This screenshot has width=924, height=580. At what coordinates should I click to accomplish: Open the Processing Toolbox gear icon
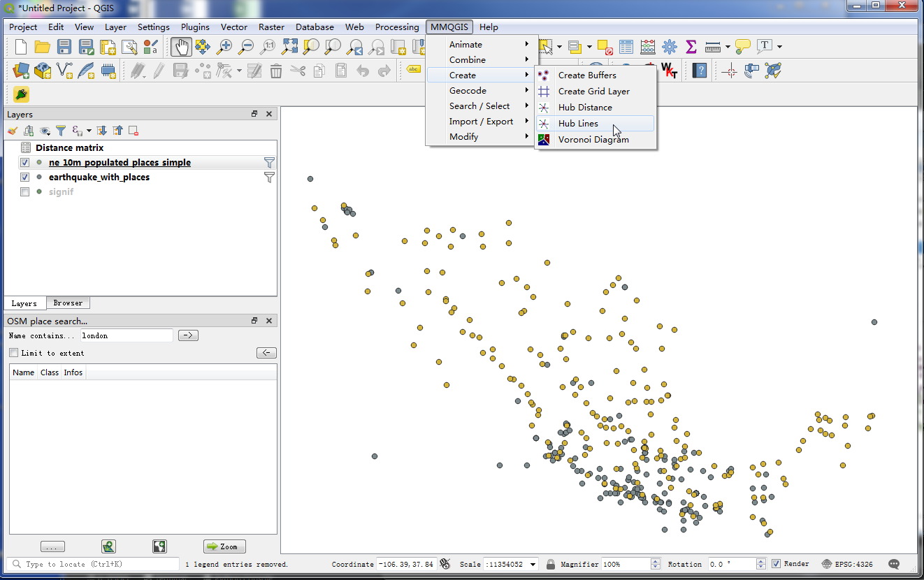coord(670,47)
